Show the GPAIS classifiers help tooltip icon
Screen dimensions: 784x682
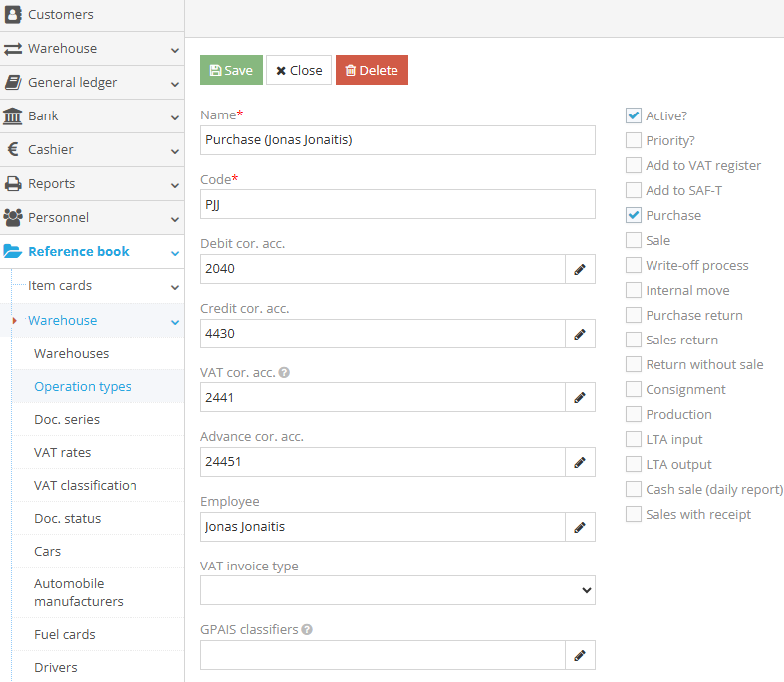coord(307,630)
